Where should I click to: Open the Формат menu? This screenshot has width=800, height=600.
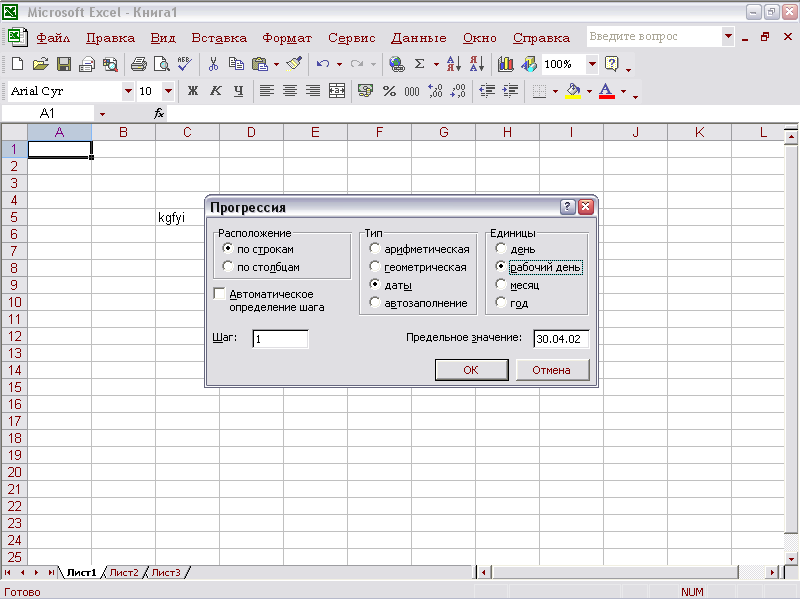pos(287,37)
